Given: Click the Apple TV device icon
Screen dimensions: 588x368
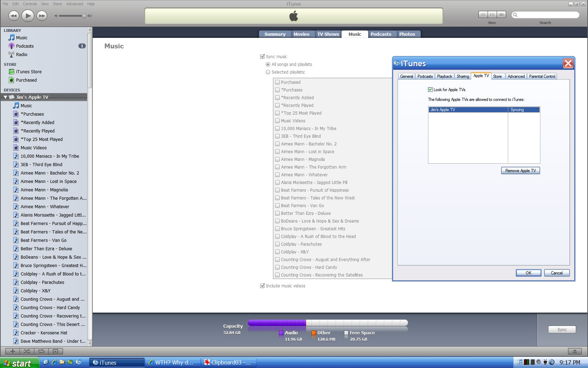Looking at the screenshot, I should coord(12,97).
